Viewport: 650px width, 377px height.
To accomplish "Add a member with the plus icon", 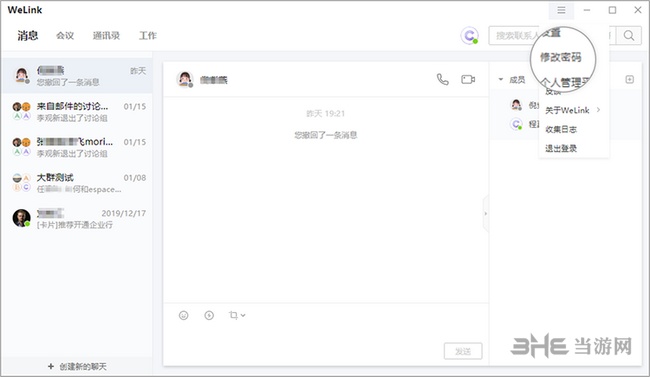I will pos(629,79).
